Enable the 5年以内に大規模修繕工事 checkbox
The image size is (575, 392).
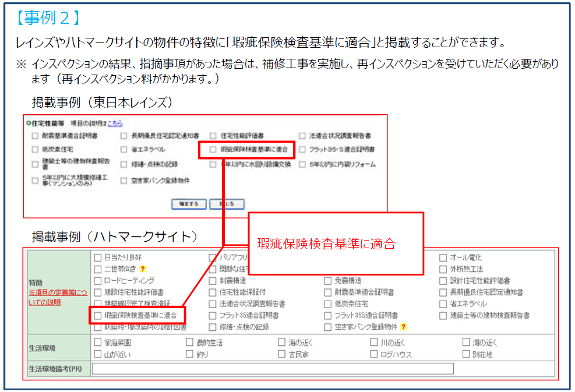pyautogui.click(x=36, y=180)
